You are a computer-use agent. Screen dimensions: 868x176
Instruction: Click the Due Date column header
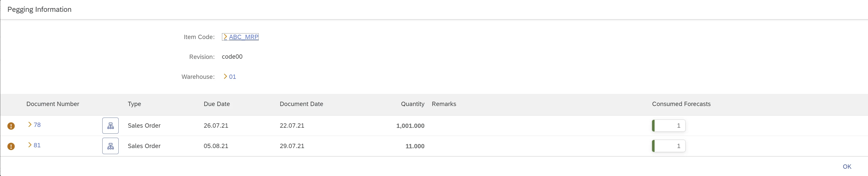coord(217,104)
